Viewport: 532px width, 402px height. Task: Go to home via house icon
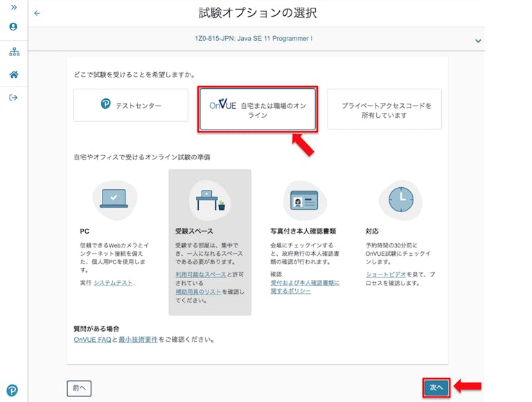tap(14, 74)
